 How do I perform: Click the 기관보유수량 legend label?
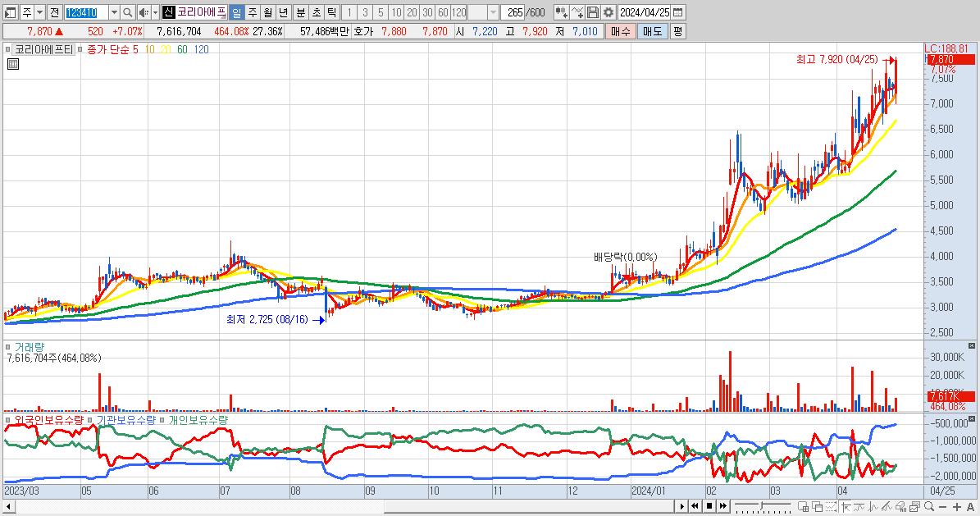125,420
